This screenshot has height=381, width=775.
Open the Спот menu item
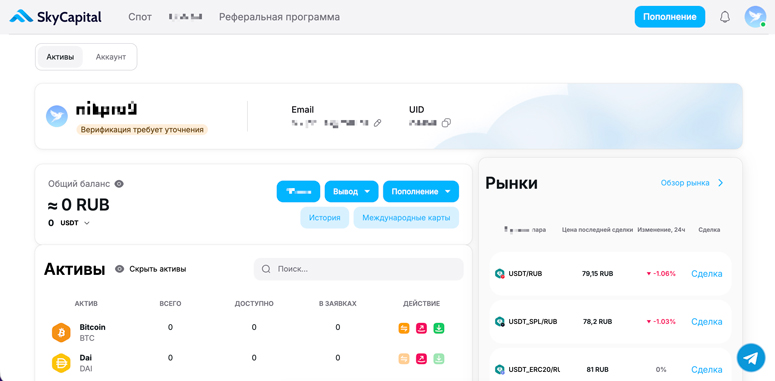[140, 17]
